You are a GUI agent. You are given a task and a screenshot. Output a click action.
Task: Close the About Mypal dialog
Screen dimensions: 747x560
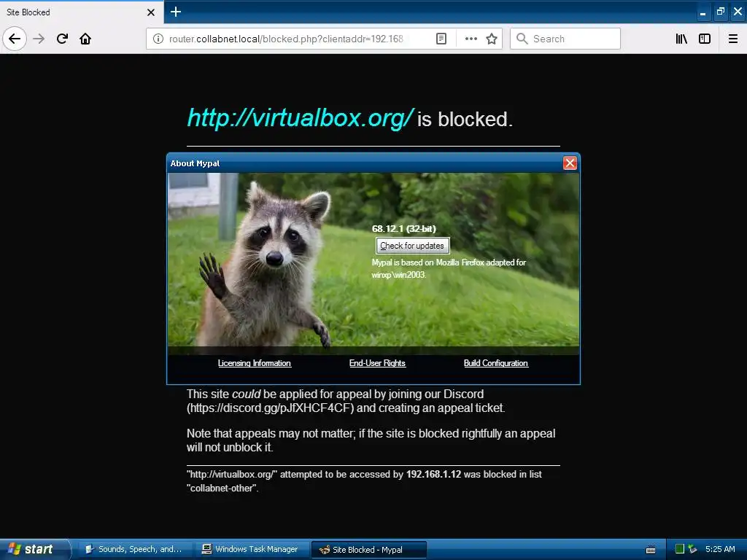tap(570, 163)
